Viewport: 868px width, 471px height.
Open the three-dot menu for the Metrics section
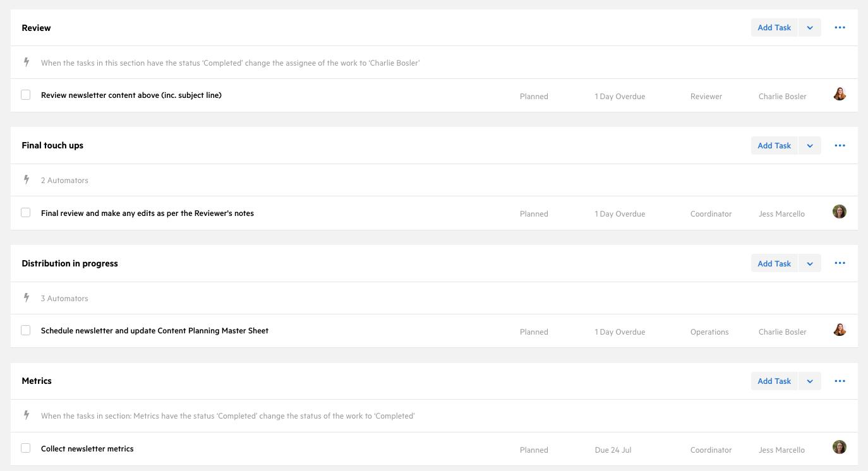click(x=840, y=381)
